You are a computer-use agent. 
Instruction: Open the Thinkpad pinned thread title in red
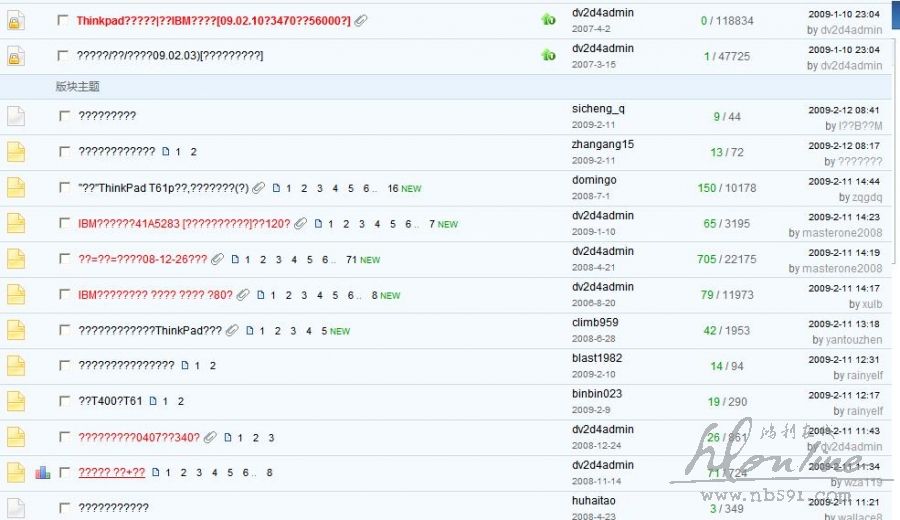214,21
